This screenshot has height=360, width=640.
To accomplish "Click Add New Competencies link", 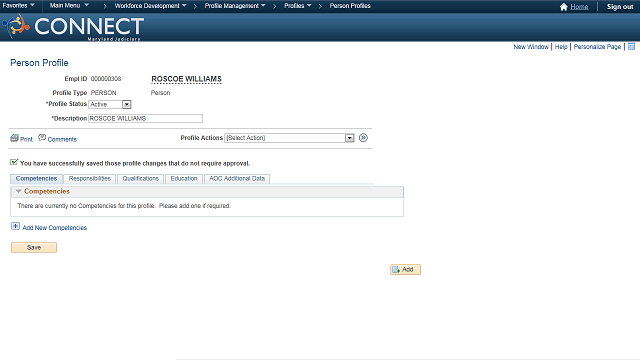I will click(55, 228).
